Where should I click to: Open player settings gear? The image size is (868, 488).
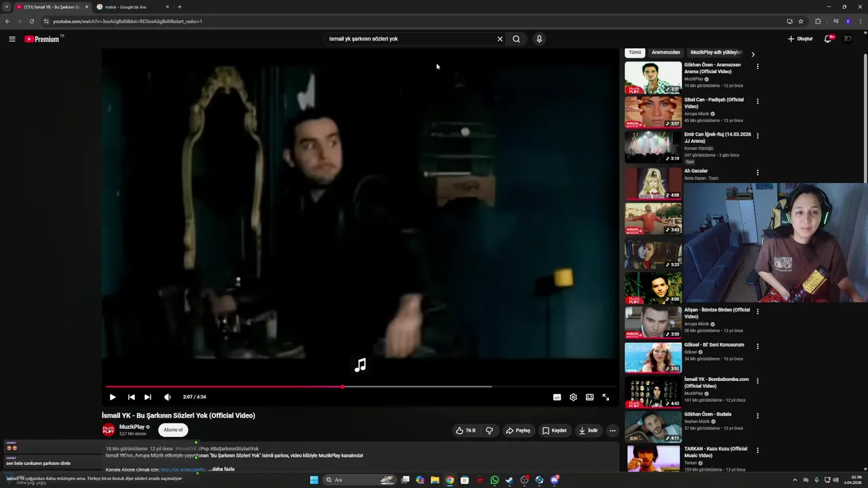pyautogui.click(x=573, y=397)
